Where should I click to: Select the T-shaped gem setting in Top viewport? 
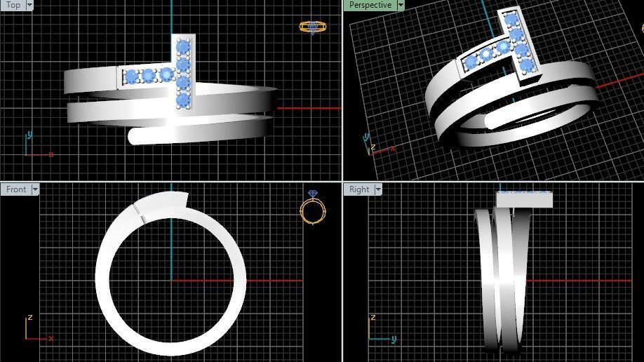coord(183,72)
